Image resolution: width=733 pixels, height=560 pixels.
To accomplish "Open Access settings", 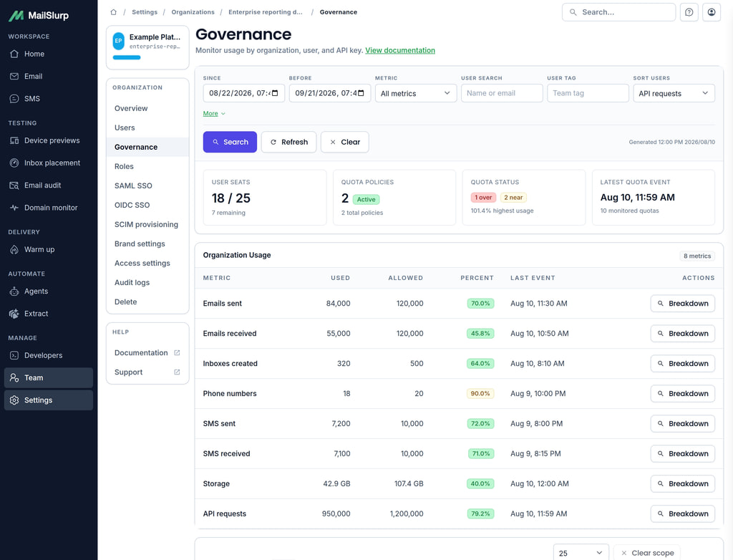I will click(x=147, y=263).
